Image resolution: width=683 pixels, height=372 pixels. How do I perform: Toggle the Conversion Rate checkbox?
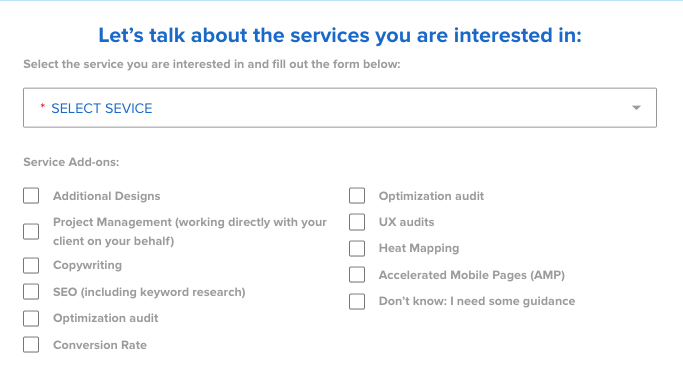tap(31, 345)
